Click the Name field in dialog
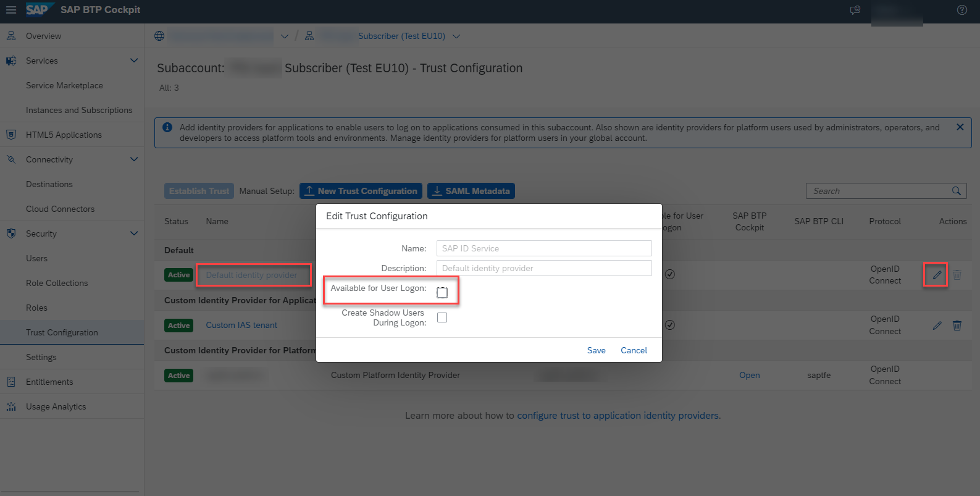Viewport: 980px width, 496px height. [544, 248]
